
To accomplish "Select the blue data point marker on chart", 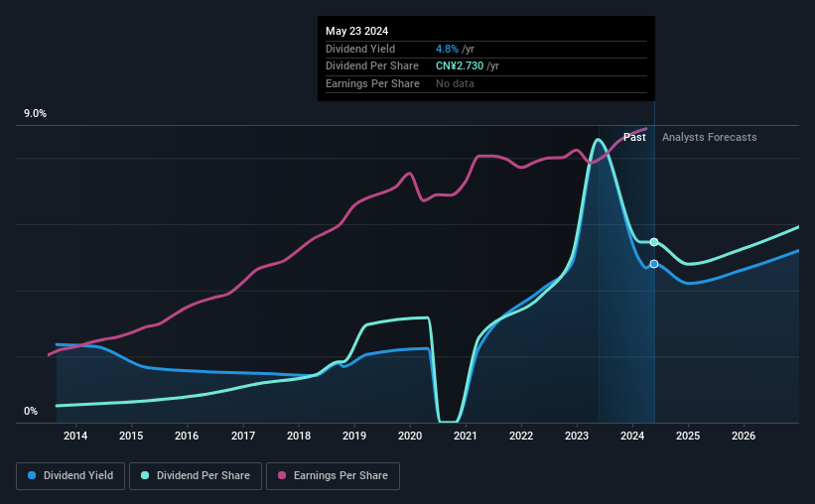I will [x=654, y=264].
